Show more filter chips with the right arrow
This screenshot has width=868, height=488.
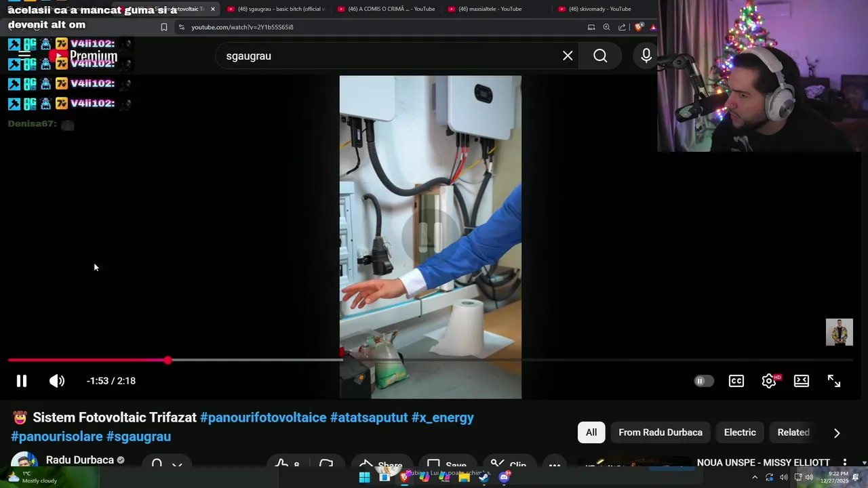point(837,432)
